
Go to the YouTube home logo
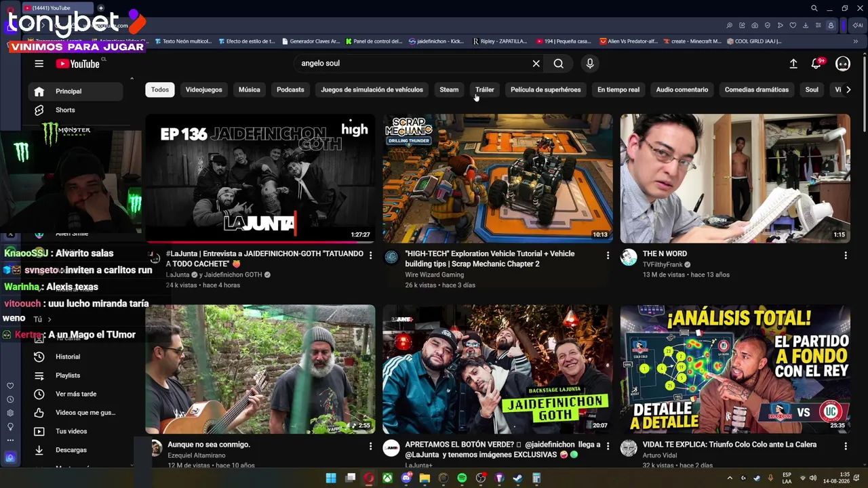pyautogui.click(x=78, y=64)
